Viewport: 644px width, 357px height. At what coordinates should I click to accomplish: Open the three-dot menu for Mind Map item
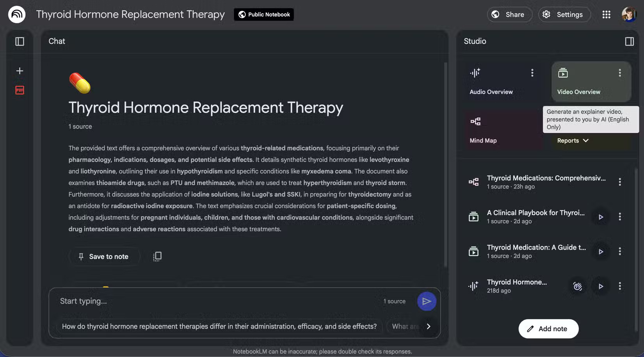[x=620, y=182]
